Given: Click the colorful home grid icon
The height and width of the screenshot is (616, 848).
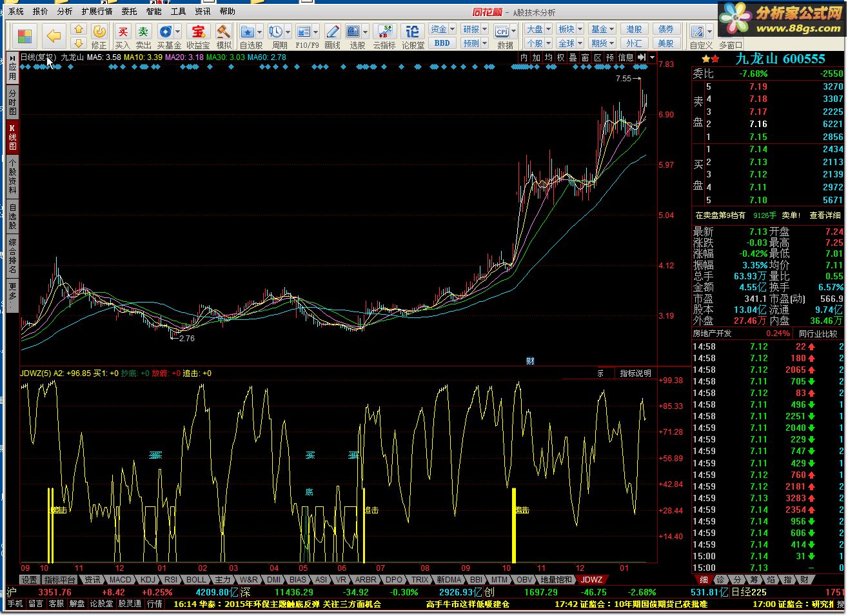Looking at the screenshot, I should point(25,36).
